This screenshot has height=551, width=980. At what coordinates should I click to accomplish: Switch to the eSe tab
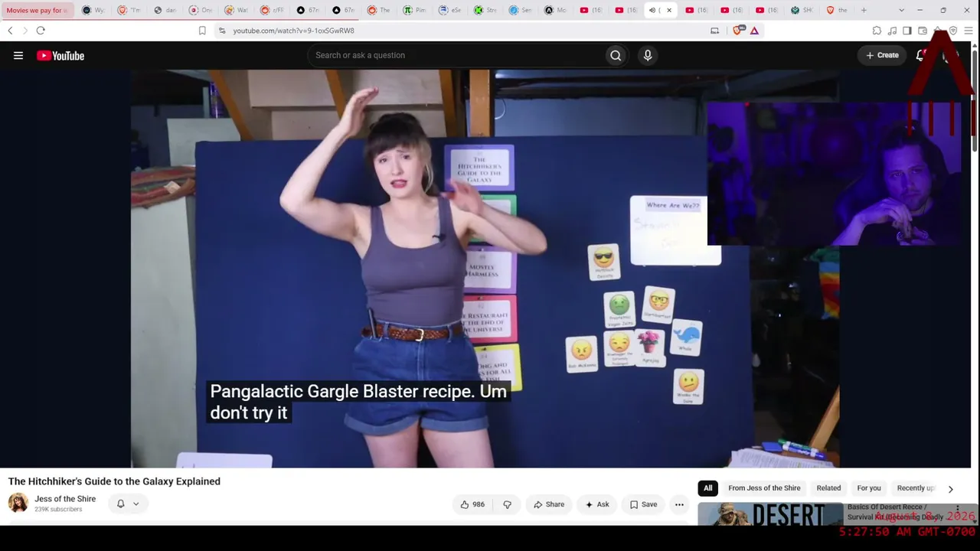[x=449, y=10]
